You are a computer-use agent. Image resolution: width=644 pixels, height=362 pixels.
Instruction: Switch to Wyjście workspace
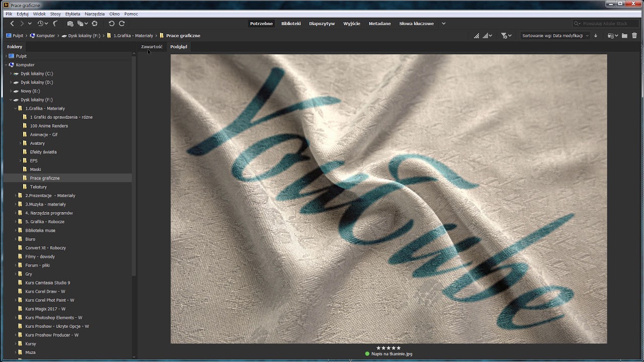352,24
